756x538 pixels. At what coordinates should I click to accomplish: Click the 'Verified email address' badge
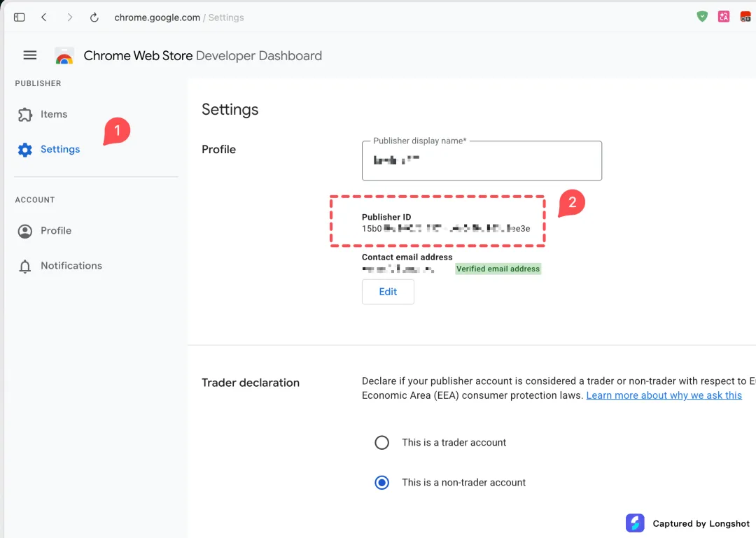tap(498, 269)
